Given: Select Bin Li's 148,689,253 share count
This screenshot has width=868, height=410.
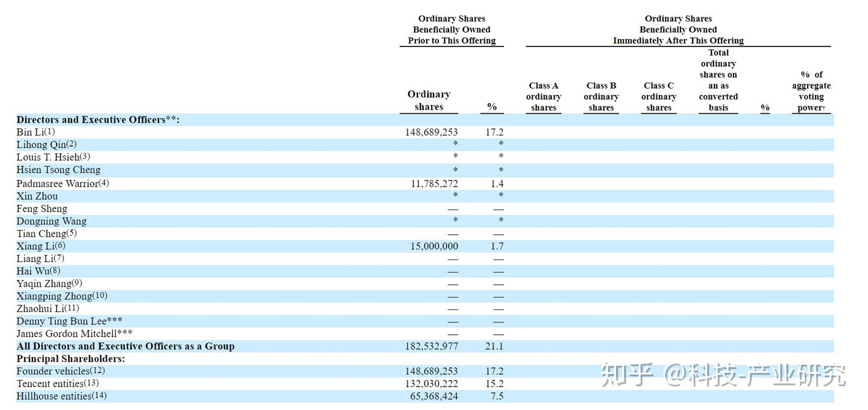Looking at the screenshot, I should pos(432,132).
